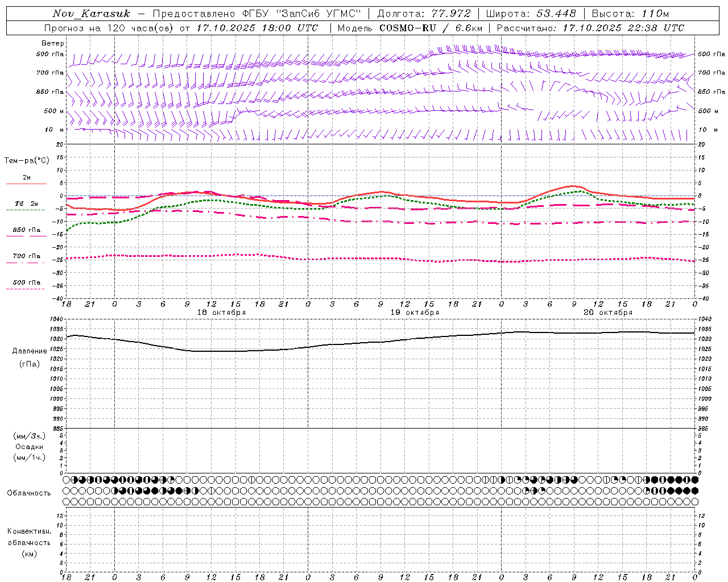Image resolution: width=728 pixels, height=582 pixels.
Task: Click the forecast start time '17.10.2025 18:00 UTC'
Action: pyautogui.click(x=258, y=28)
